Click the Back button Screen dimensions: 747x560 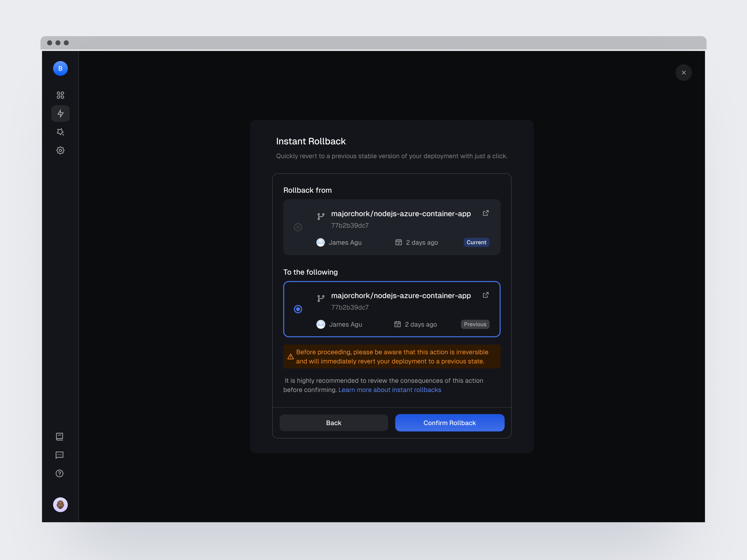(x=334, y=423)
